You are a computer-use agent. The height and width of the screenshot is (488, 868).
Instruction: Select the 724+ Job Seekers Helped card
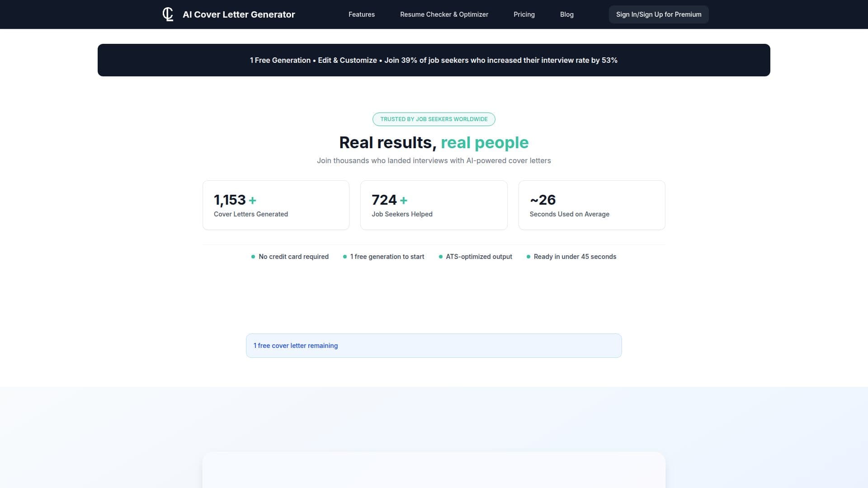(434, 205)
